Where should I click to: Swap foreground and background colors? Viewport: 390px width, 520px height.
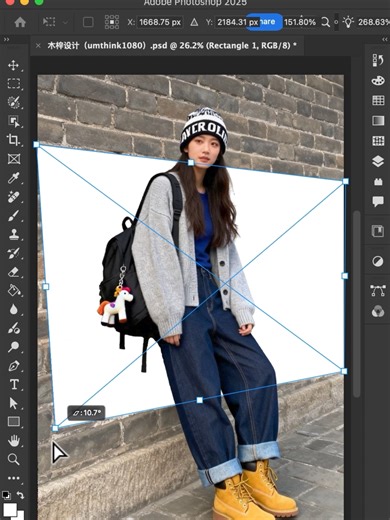(x=21, y=495)
